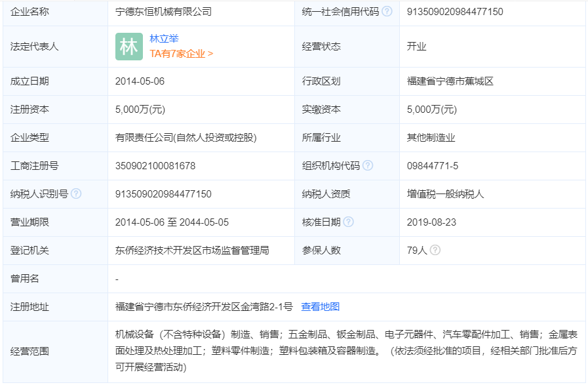The width and height of the screenshot is (588, 387).
Task: Click 登记机关 value 东侨经济技术开发区市场监督管理局
Action: [x=193, y=250]
